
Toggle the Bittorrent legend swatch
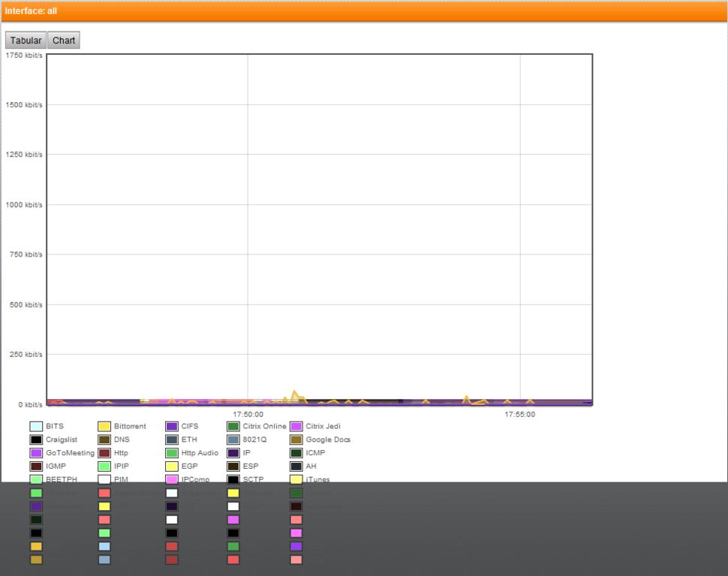104,427
